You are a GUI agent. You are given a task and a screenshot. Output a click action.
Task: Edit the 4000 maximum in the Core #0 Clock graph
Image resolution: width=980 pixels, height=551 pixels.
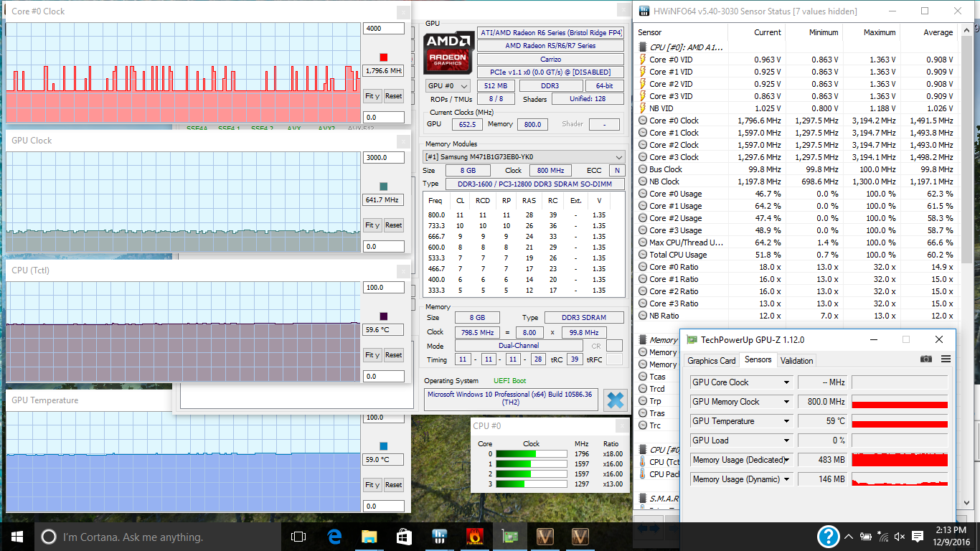383,29
